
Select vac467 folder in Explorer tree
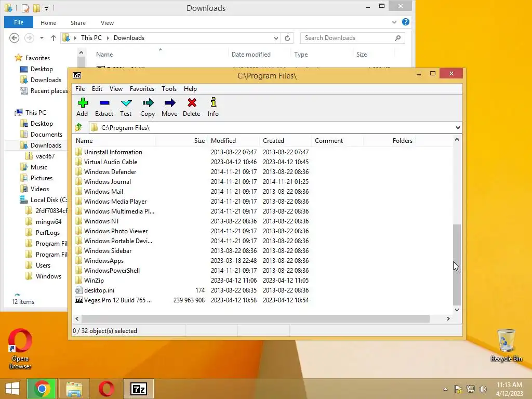pyautogui.click(x=45, y=156)
